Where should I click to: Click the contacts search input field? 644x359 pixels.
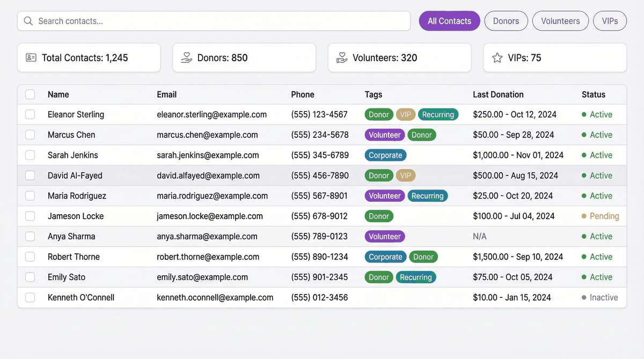tap(215, 21)
